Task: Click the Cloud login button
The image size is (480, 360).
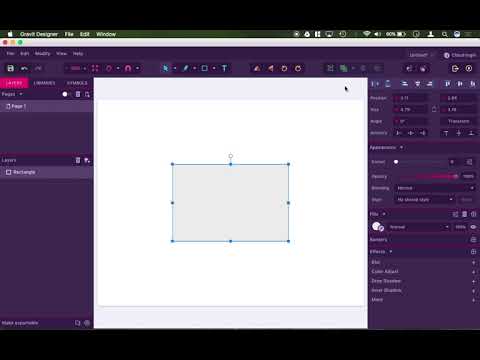Action: click(460, 55)
